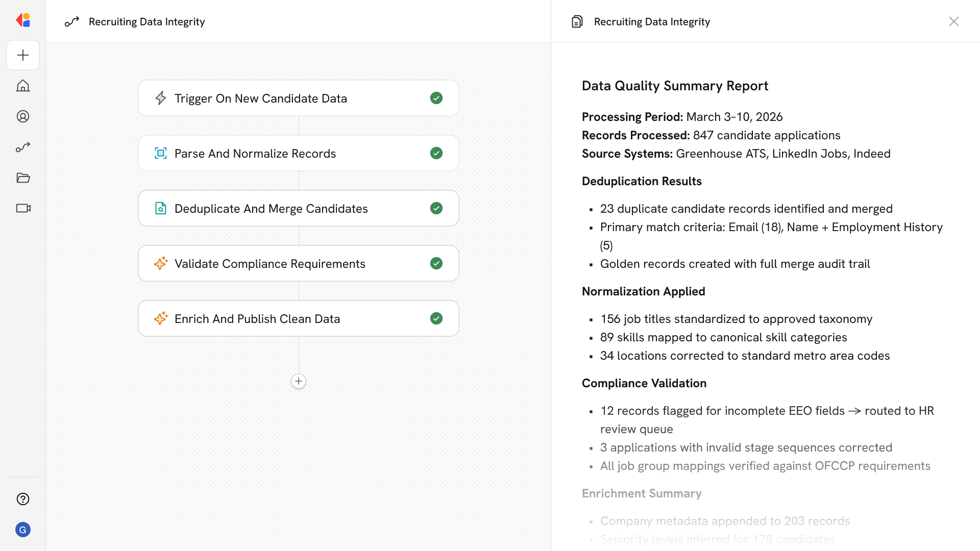The height and width of the screenshot is (551, 980).
Task: Open the Home icon in sidebar
Action: point(23,86)
